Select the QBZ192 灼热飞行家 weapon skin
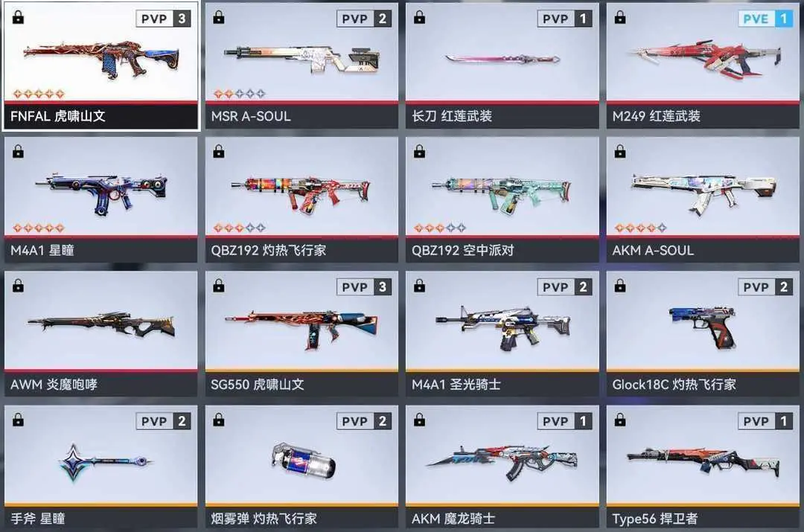Viewport: 804px width, 532px height. (301, 199)
